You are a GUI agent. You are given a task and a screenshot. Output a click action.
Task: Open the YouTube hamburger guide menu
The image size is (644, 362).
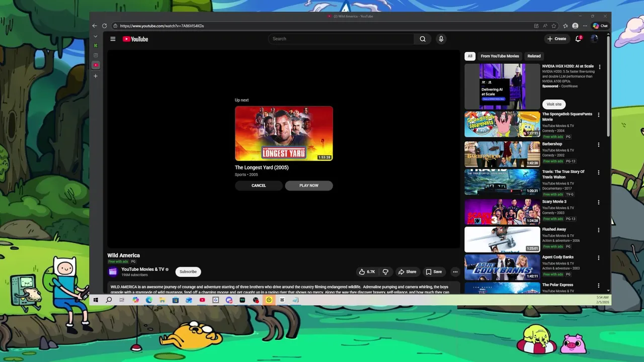pos(113,39)
